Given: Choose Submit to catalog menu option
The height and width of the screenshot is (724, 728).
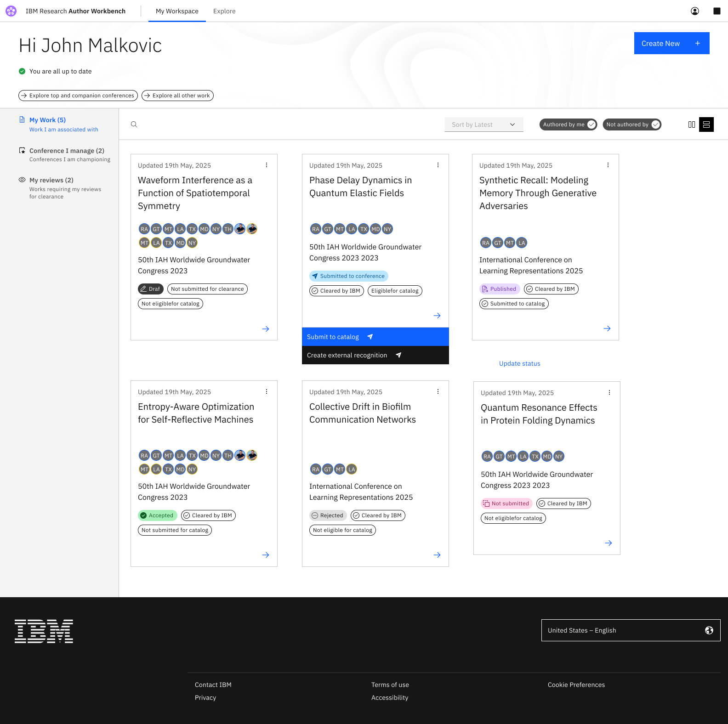Looking at the screenshot, I should [x=375, y=337].
